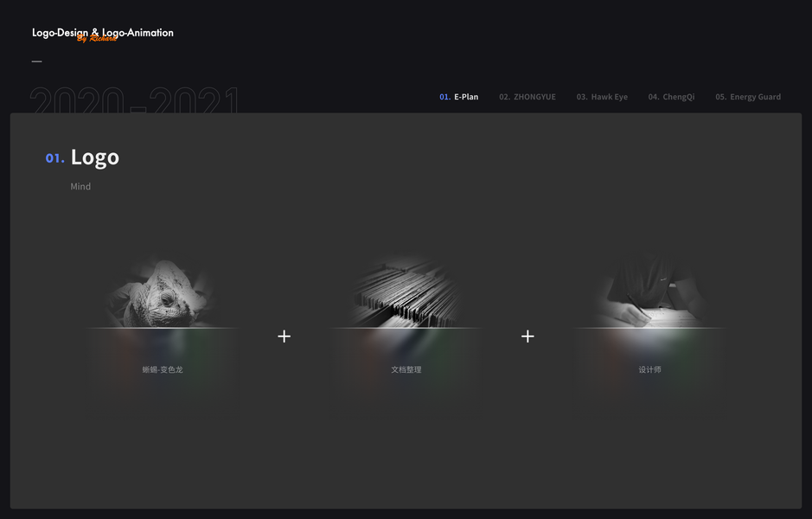Click the blue 01. number beside Logo
This screenshot has width=812, height=519.
pos(54,158)
